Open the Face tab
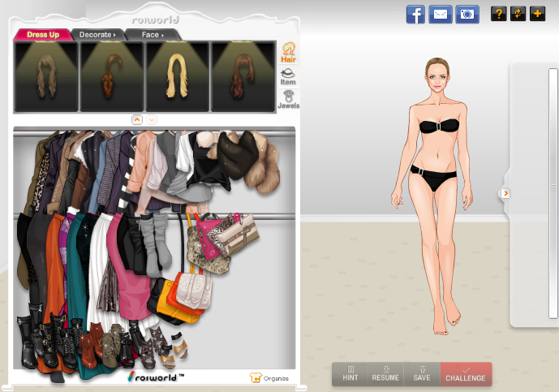 point(152,35)
